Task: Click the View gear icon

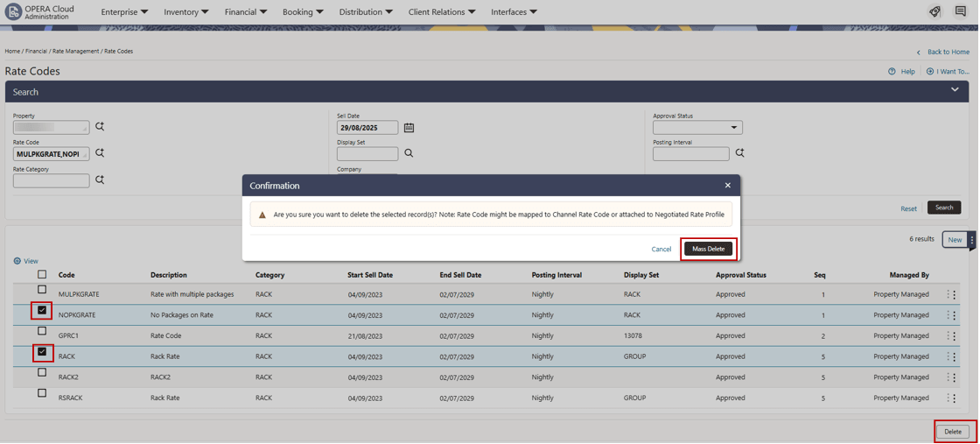Action: tap(17, 261)
